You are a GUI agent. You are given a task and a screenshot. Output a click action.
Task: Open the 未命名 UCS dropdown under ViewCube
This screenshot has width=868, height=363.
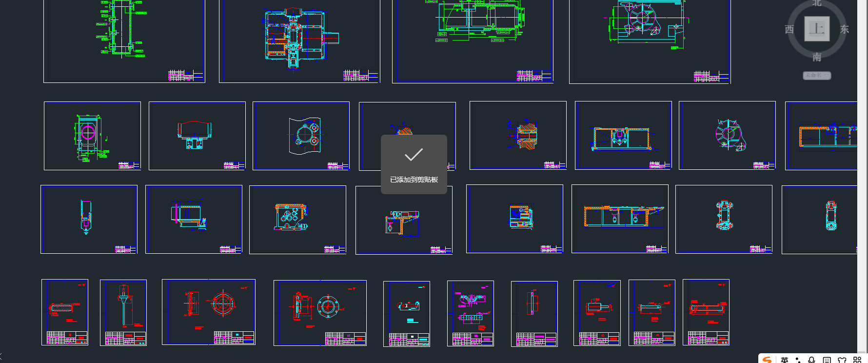pos(817,75)
